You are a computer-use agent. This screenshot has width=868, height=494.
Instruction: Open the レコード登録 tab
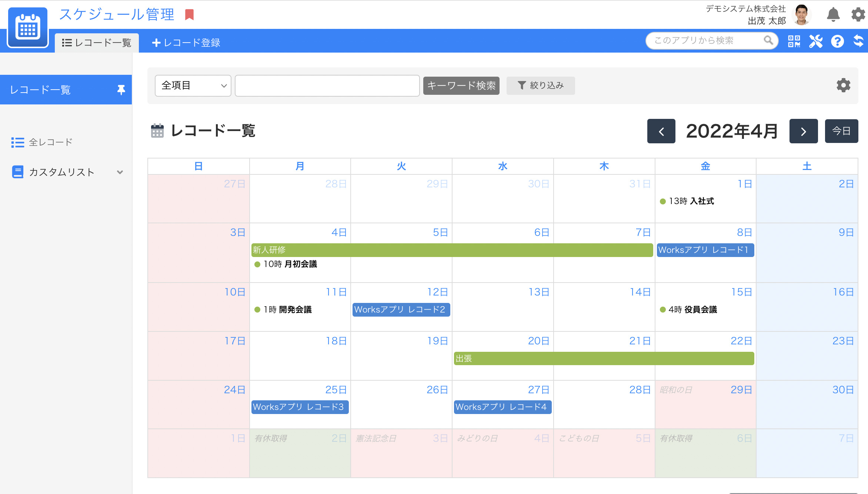[186, 43]
